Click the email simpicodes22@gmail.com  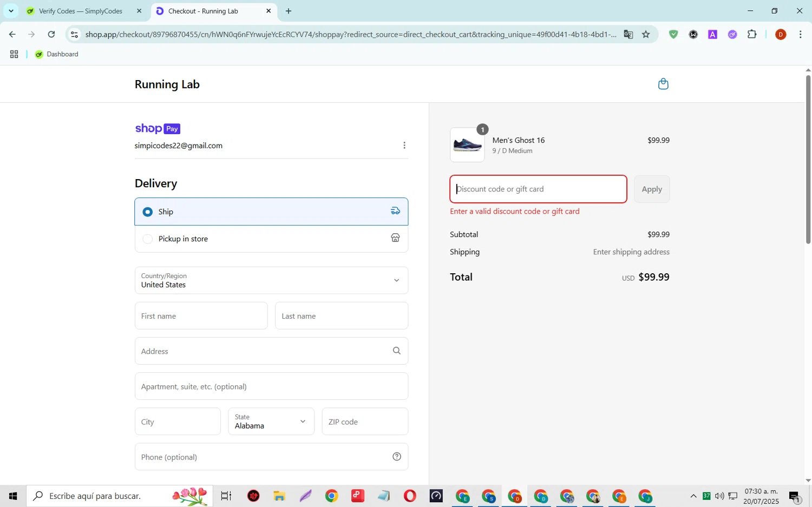(x=179, y=146)
